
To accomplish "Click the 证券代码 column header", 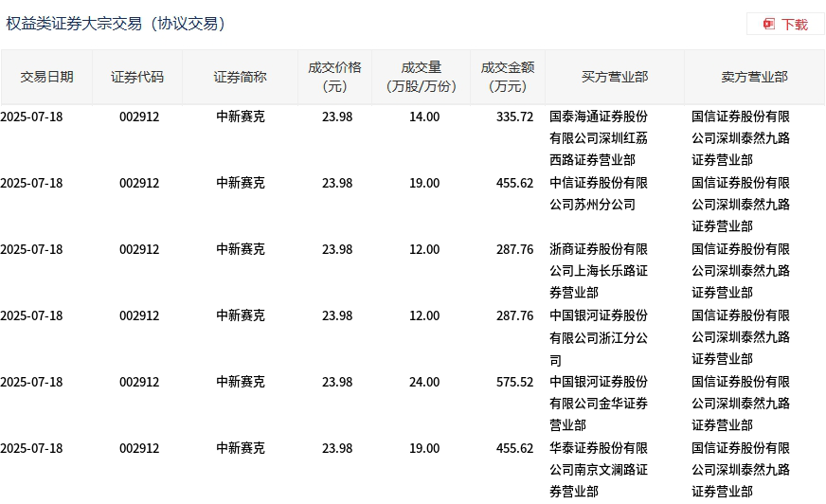I will [137, 77].
